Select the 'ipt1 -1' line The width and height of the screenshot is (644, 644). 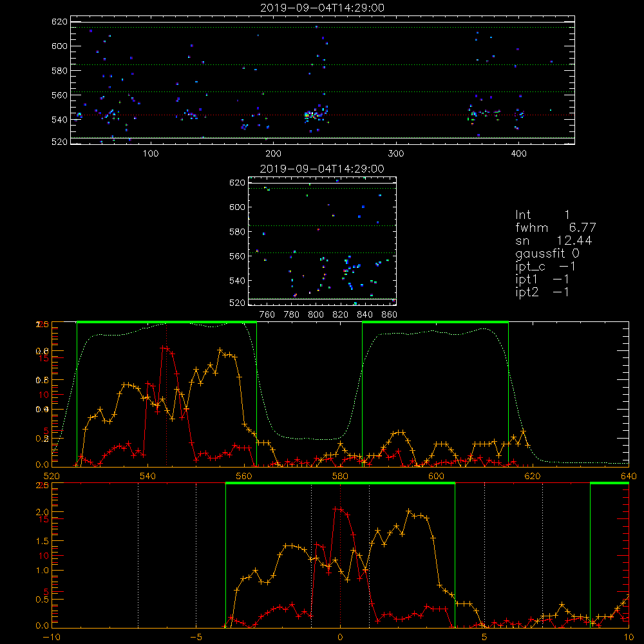542,279
